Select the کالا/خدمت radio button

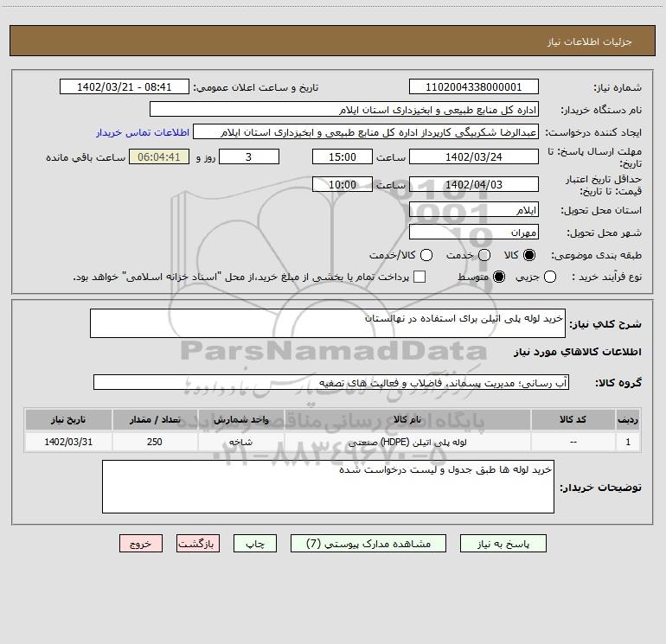point(426,255)
